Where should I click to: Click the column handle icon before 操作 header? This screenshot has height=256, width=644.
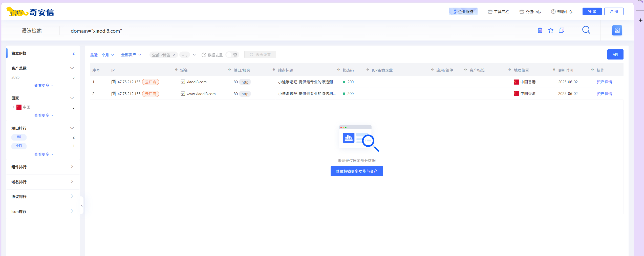(x=593, y=70)
